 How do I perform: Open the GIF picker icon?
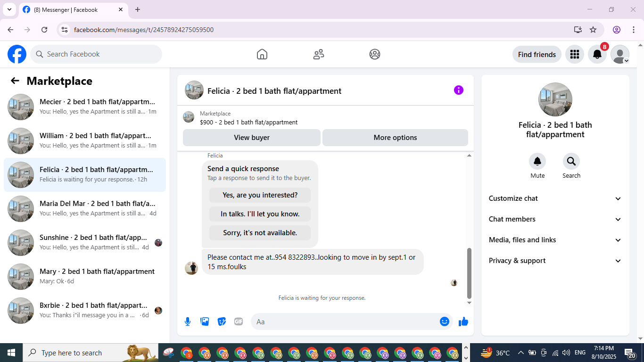point(239,321)
